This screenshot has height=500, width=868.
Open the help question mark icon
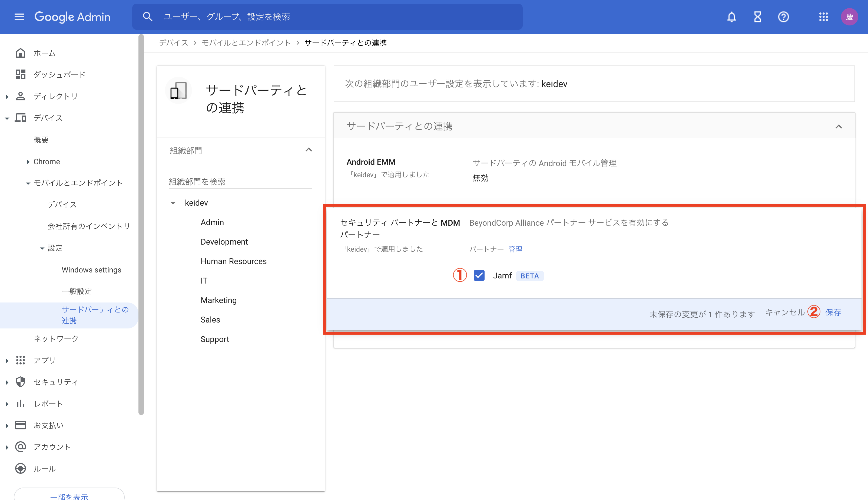pos(783,17)
